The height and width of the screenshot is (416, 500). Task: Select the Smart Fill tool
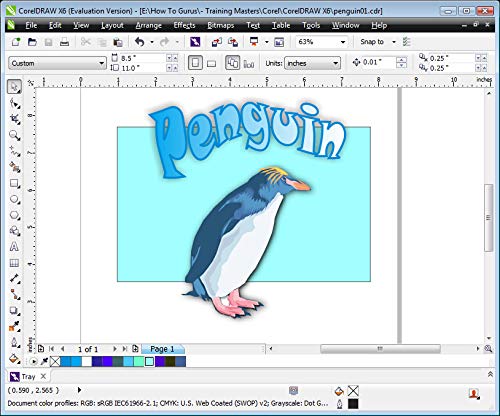tap(14, 167)
